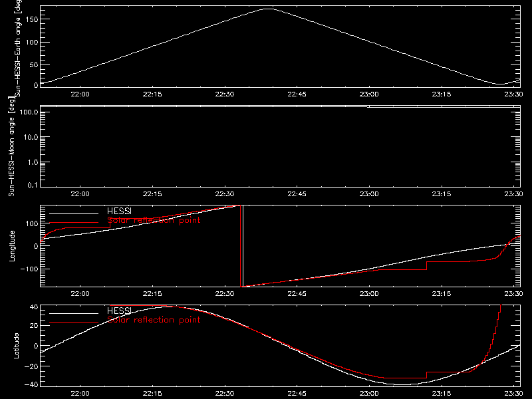Click the "10.0" tick label on Moon angle plot
The image size is (532, 399).
click(31, 138)
